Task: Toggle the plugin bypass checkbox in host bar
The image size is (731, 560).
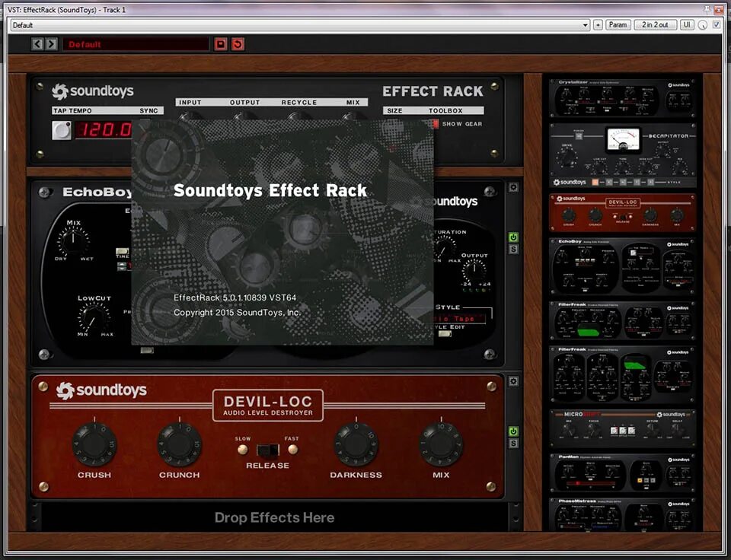Action: coord(717,24)
